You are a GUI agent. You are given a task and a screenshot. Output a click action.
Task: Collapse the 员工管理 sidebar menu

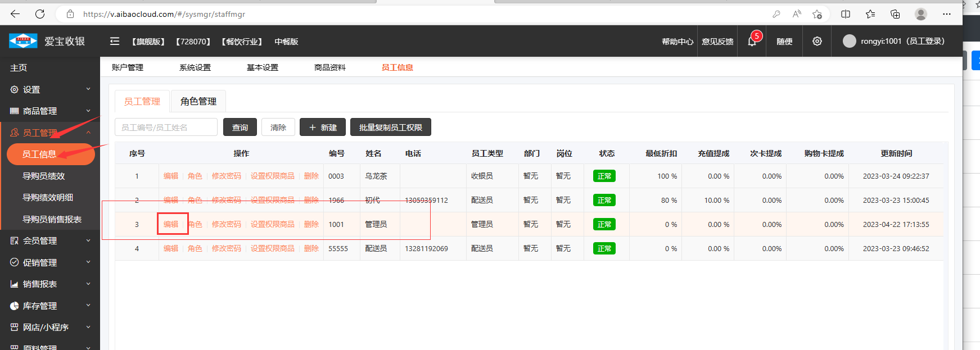coord(49,133)
